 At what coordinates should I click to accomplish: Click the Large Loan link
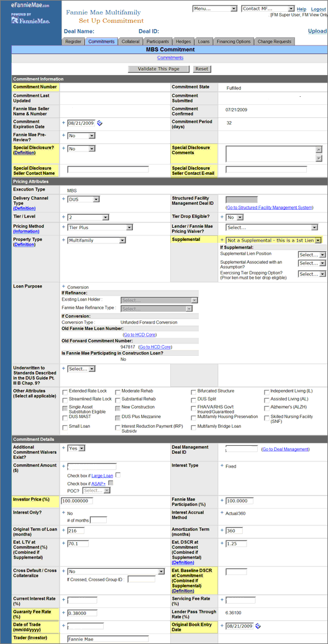pyautogui.click(x=102, y=476)
